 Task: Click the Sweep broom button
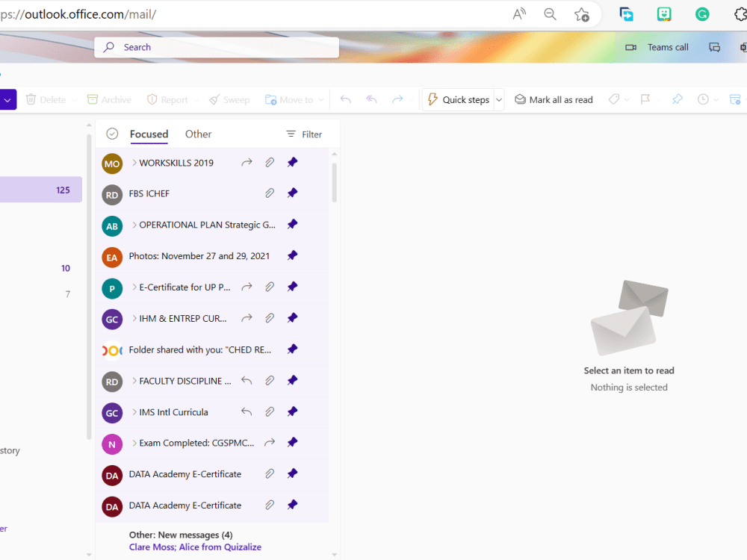(x=229, y=99)
